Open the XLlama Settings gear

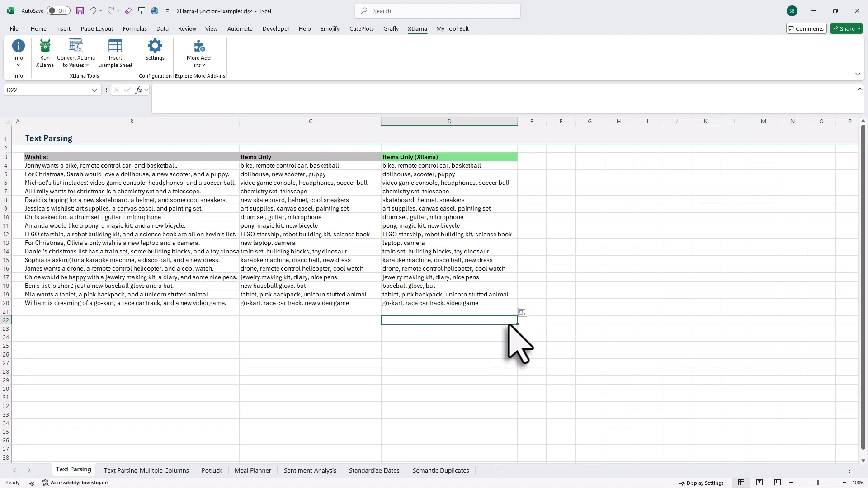155,47
